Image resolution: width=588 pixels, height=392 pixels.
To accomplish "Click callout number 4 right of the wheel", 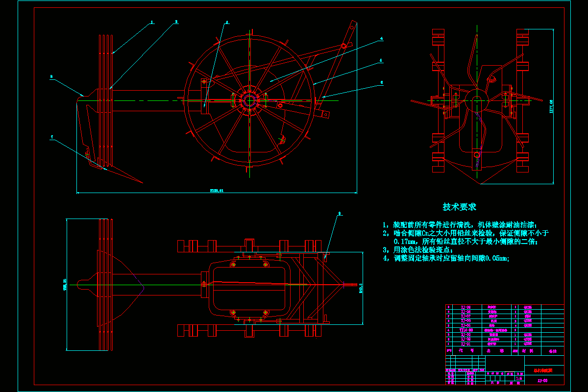I will coord(381,38).
